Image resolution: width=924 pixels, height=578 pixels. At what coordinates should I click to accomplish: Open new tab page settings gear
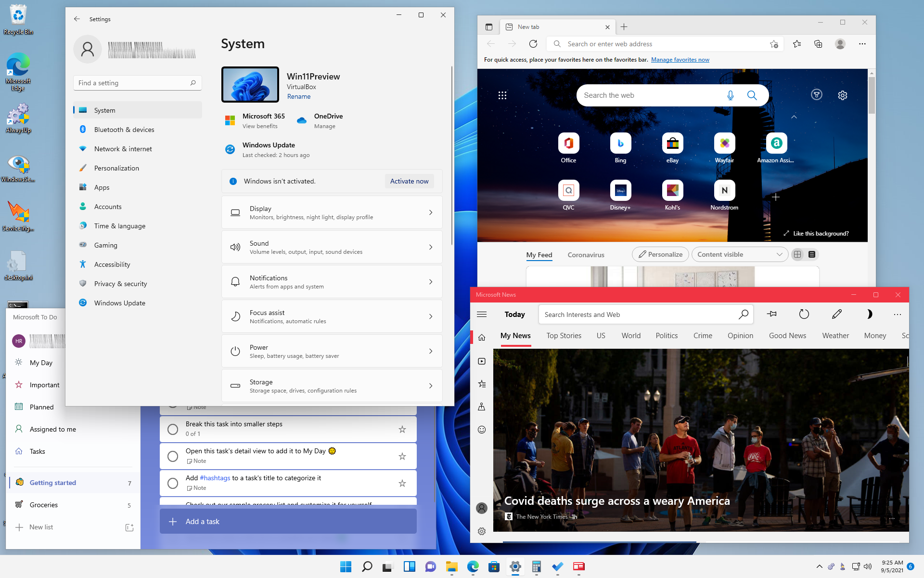843,95
